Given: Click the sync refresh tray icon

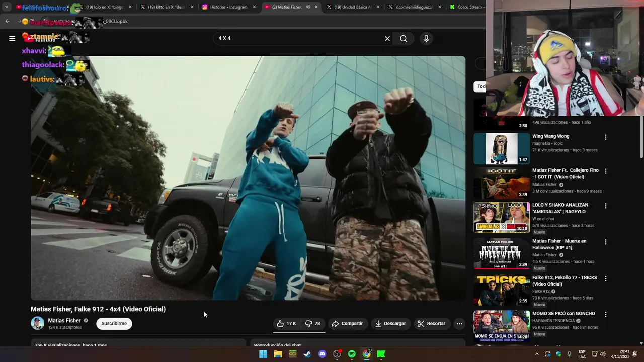Looking at the screenshot, I should [x=547, y=354].
